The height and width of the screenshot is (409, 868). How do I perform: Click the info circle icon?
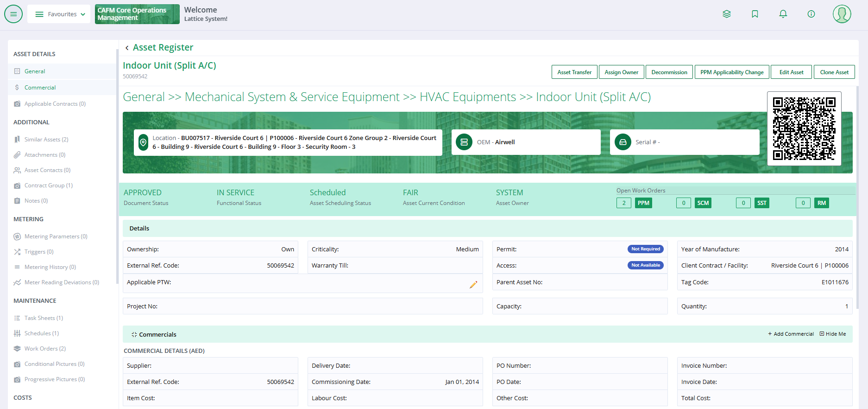point(811,14)
